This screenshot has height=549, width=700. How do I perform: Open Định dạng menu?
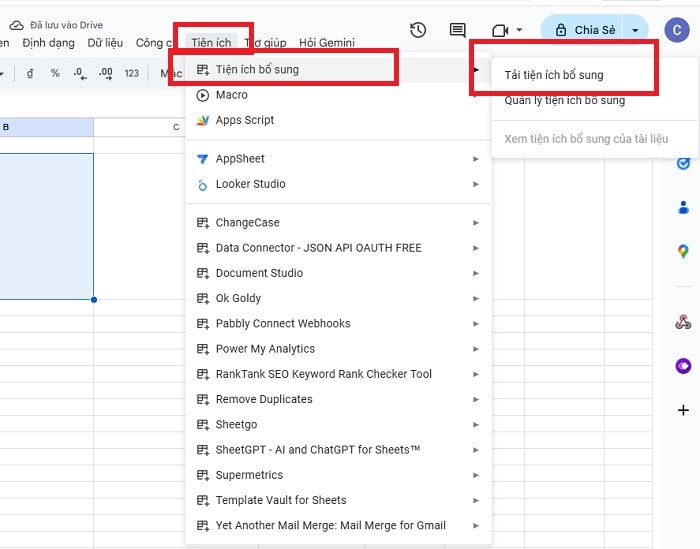48,43
